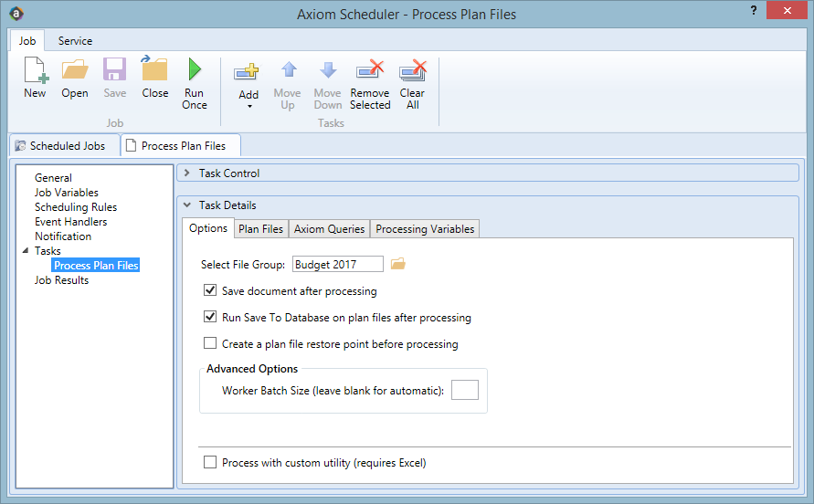
Task: Clear all tasks using Clear All
Action: click(413, 70)
